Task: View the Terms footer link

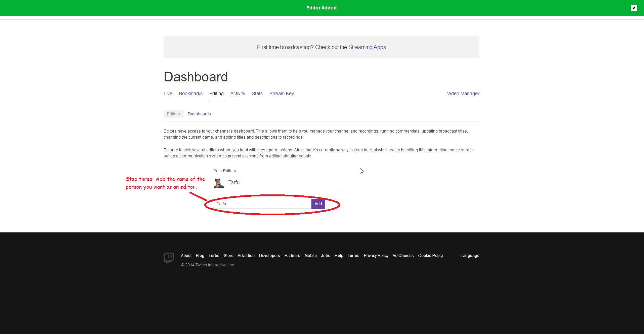Action: [353, 256]
